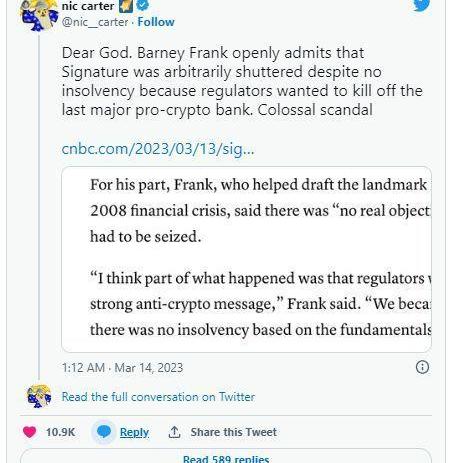Viewport: 463px width, 463px height.
Task: Click the heart like icon
Action: tap(29, 432)
